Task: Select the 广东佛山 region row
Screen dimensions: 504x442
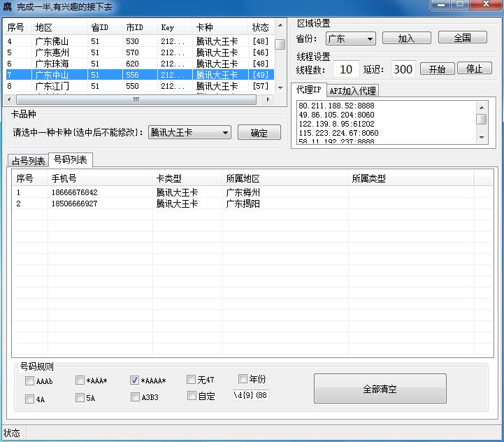Action: (140, 41)
